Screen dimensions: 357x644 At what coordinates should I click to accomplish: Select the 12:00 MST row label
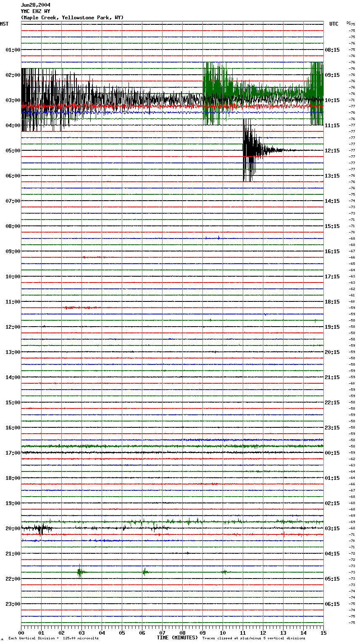(13, 327)
